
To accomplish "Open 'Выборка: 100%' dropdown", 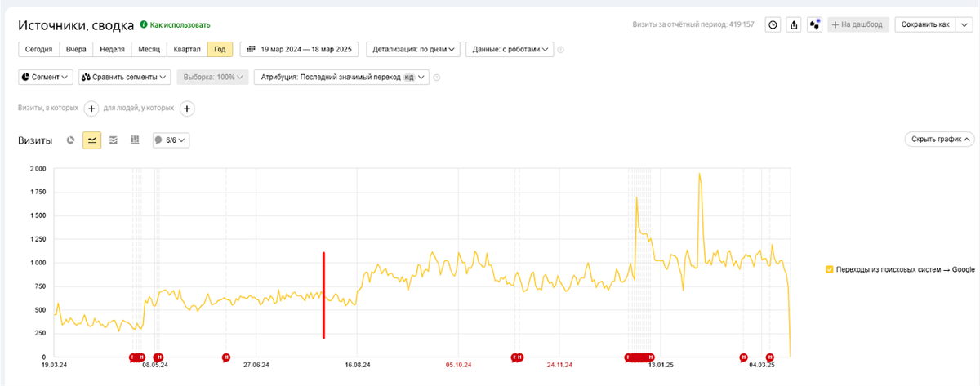I will pos(214,78).
